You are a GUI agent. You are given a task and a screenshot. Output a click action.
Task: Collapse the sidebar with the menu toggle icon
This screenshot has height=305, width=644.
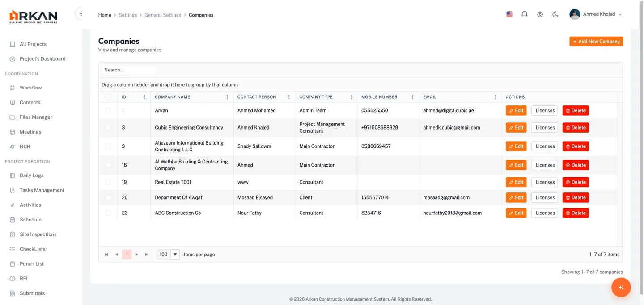80,14
